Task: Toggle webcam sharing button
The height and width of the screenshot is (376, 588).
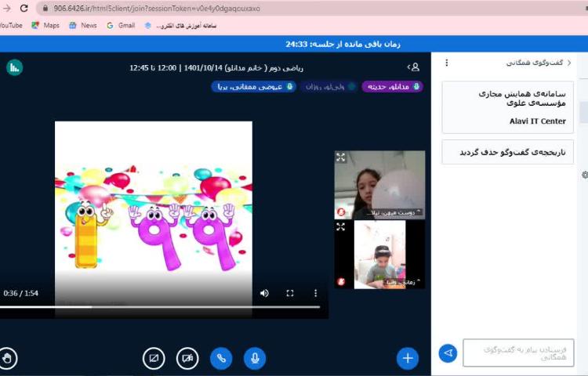Action: coord(187,359)
